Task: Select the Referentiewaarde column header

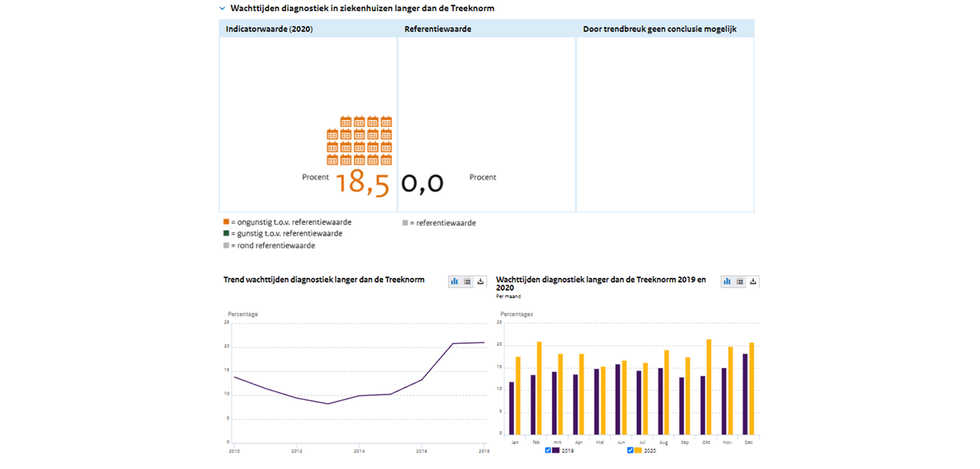Action: 437,29
